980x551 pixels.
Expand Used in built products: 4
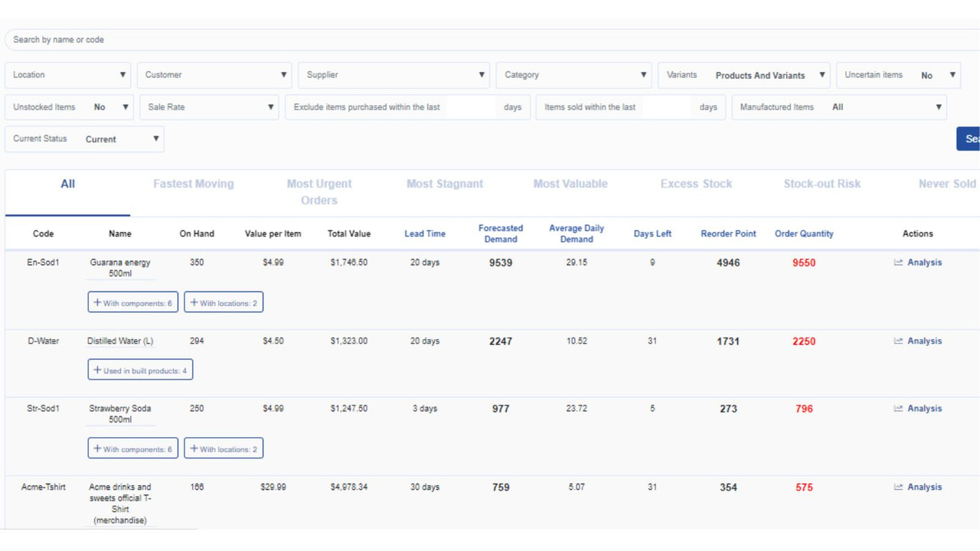pos(140,370)
